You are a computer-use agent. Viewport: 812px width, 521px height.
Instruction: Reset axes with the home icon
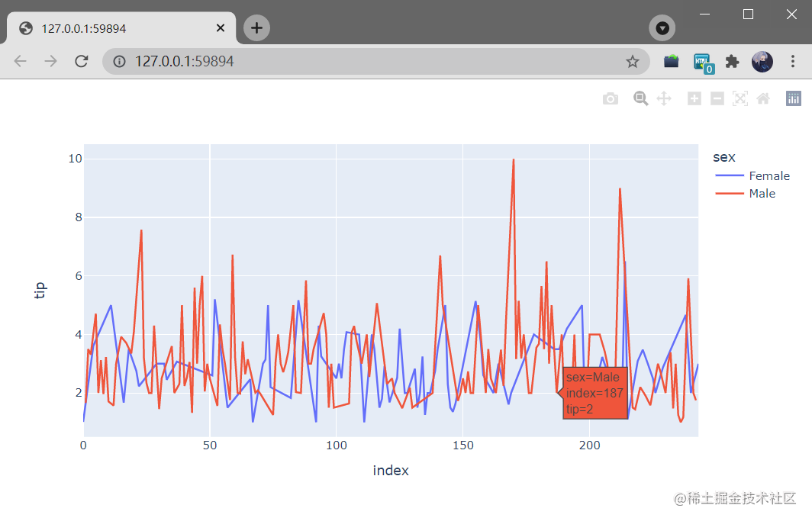pos(763,98)
